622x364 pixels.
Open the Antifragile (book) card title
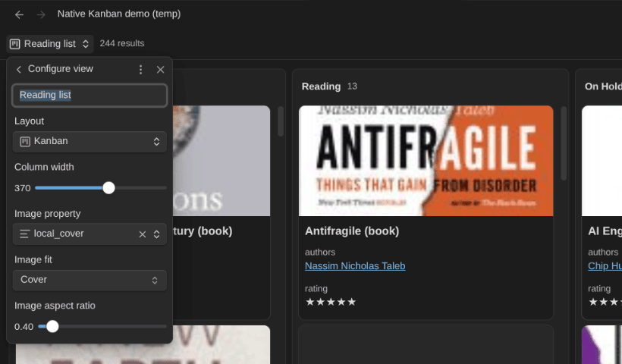point(352,231)
